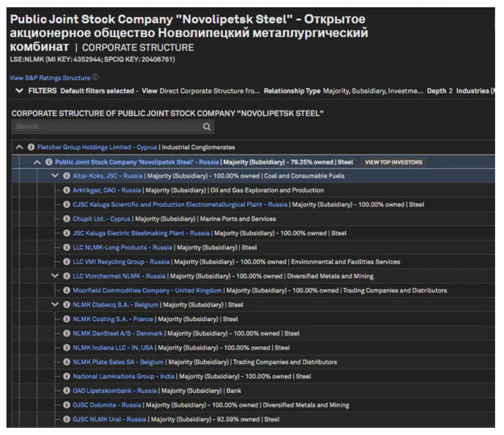Expand the Altai-Koks, JSC chevron
Viewport: 504px width, 435px height.
click(55, 176)
